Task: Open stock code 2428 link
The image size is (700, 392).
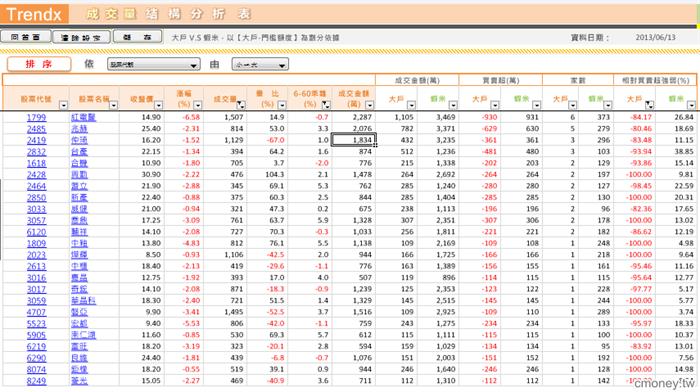Action: point(36,175)
